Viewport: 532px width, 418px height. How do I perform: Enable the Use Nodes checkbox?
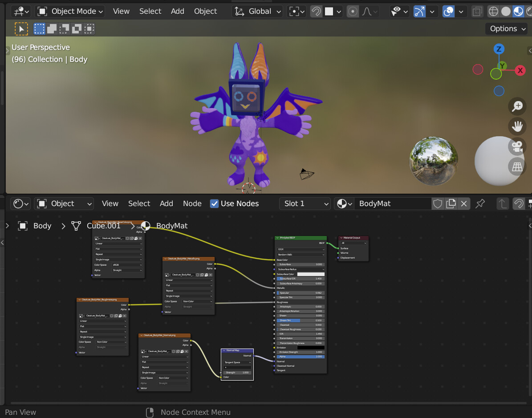click(x=214, y=203)
